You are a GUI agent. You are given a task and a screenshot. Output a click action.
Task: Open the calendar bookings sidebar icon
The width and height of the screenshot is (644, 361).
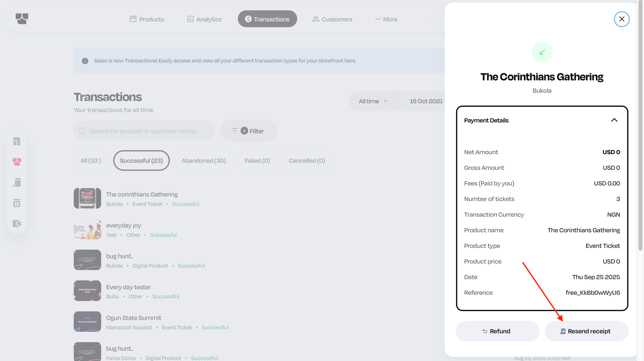click(17, 203)
